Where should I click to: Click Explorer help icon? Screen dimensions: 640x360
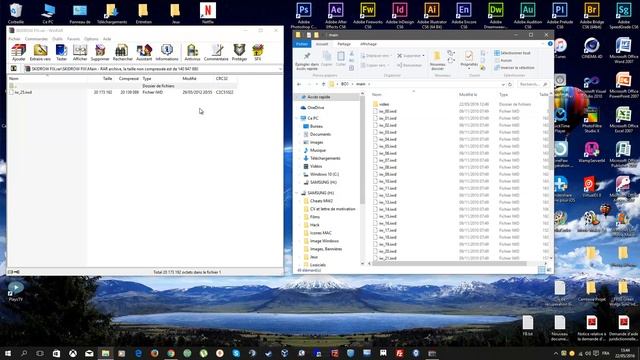550,44
